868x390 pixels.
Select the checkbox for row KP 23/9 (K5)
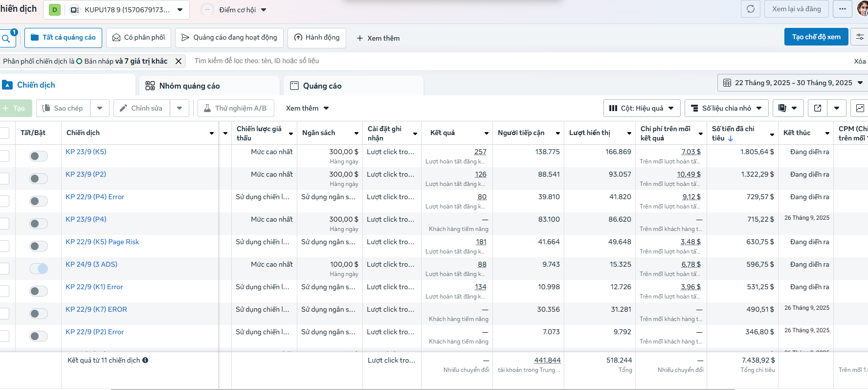tap(4, 156)
